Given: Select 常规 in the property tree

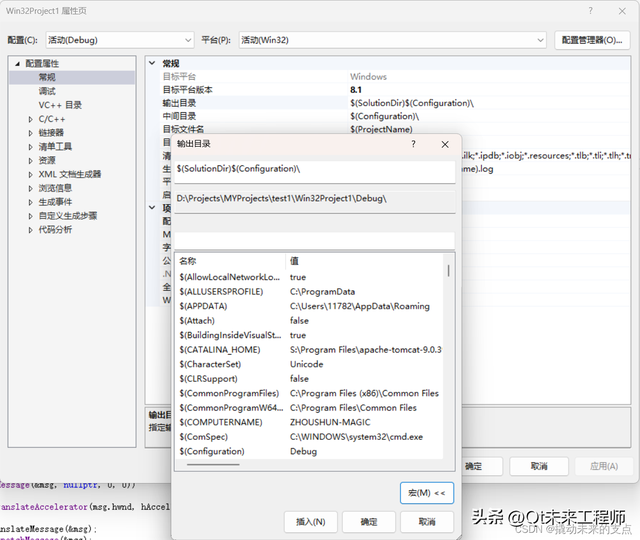Looking at the screenshot, I should (47, 77).
